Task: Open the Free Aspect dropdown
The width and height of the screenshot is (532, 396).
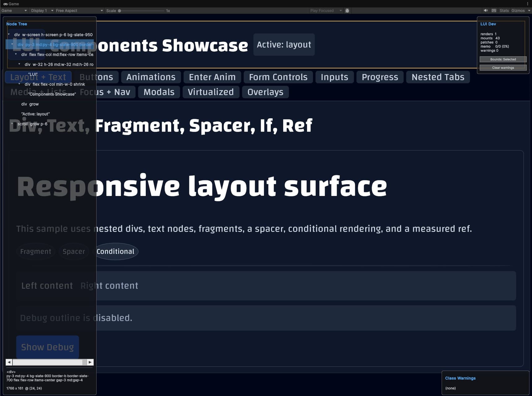Action: point(79,11)
